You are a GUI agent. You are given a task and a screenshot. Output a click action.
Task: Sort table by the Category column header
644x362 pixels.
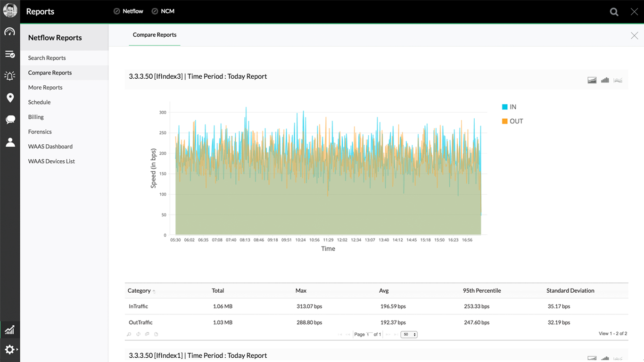pyautogui.click(x=139, y=291)
